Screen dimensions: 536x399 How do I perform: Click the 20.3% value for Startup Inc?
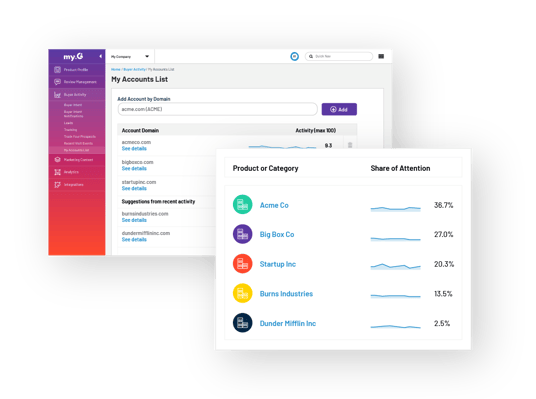pos(444,264)
